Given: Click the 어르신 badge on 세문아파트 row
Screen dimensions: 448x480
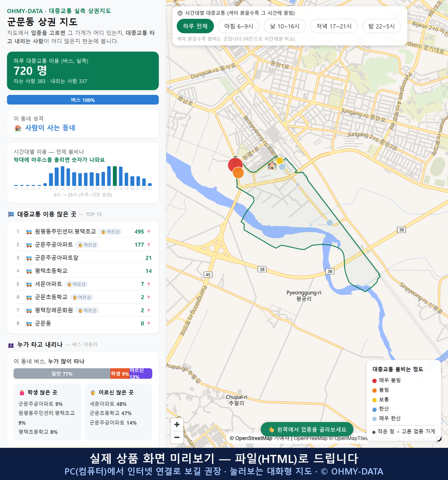Looking at the screenshot, I should [x=76, y=284].
